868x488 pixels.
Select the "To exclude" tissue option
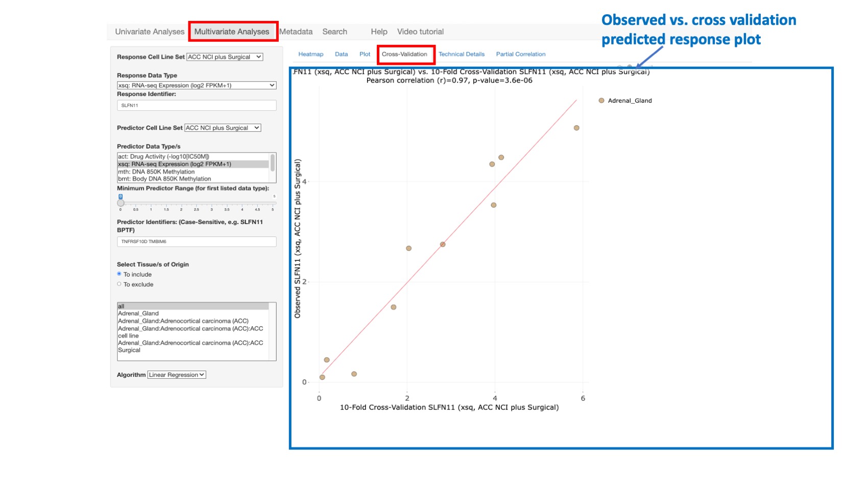pyautogui.click(x=119, y=284)
